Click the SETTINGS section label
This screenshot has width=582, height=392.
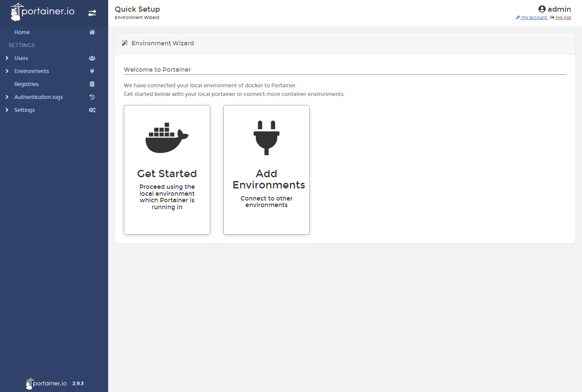point(22,45)
